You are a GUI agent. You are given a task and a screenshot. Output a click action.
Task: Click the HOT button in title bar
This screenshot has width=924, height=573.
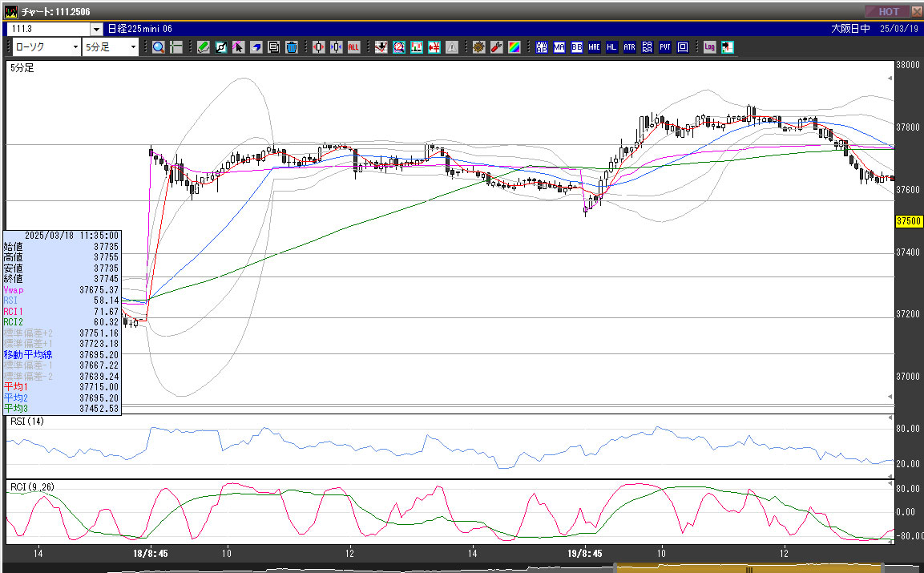point(888,11)
